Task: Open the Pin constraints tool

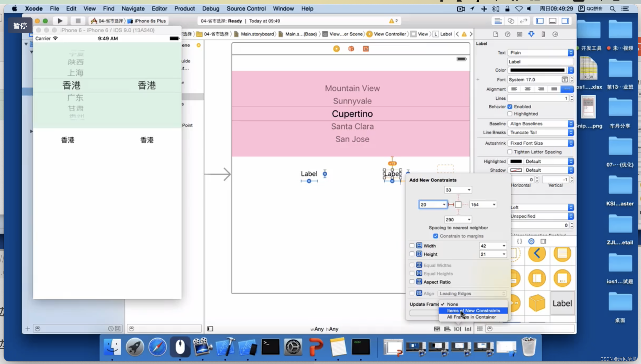Action: pyautogui.click(x=458, y=329)
